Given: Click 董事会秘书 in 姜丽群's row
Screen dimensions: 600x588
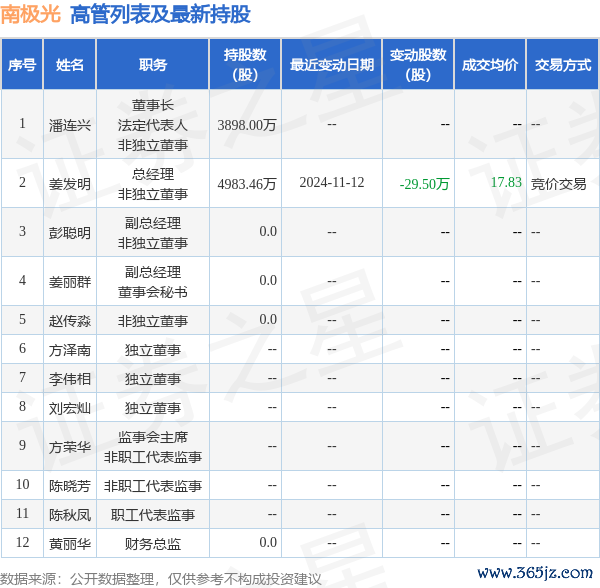Looking at the screenshot, I should tap(153, 292).
